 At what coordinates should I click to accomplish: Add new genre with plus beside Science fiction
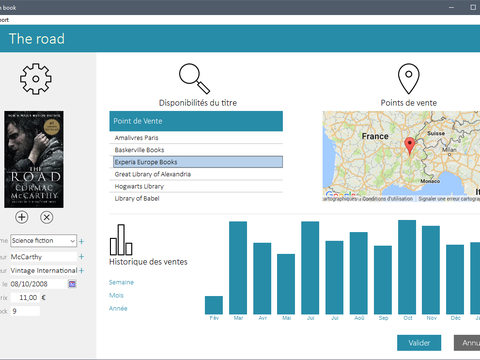pyautogui.click(x=82, y=241)
